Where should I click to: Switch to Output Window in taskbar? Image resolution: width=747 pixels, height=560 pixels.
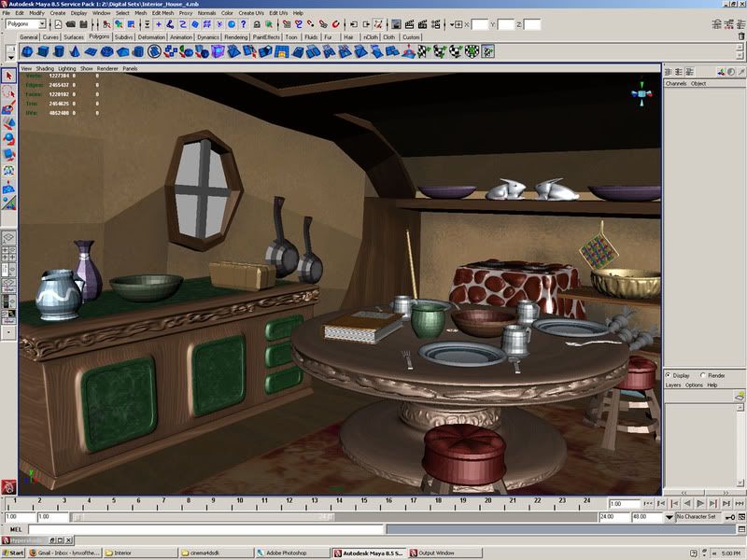(x=444, y=553)
